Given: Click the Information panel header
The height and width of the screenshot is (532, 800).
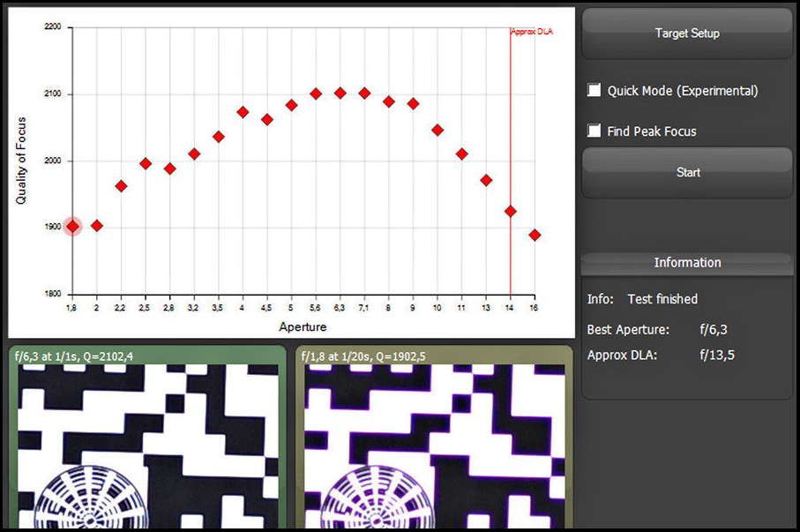Looking at the screenshot, I should 687,262.
